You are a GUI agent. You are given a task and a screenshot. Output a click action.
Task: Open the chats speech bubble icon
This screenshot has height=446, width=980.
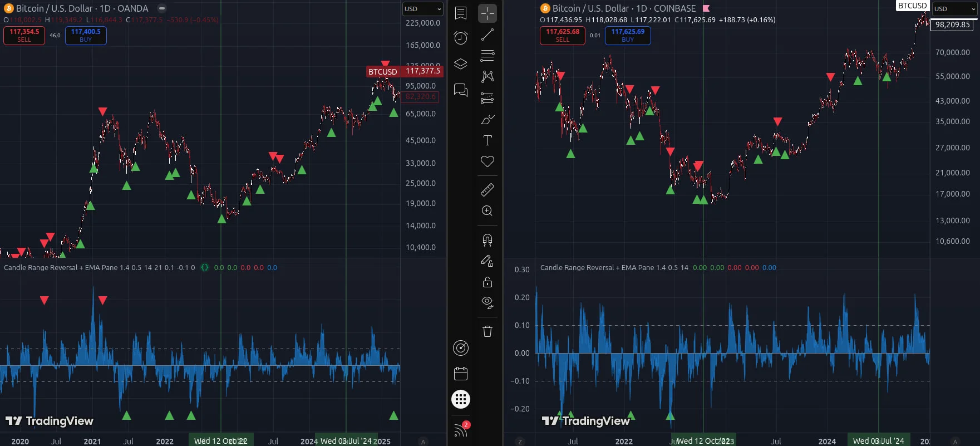(461, 90)
